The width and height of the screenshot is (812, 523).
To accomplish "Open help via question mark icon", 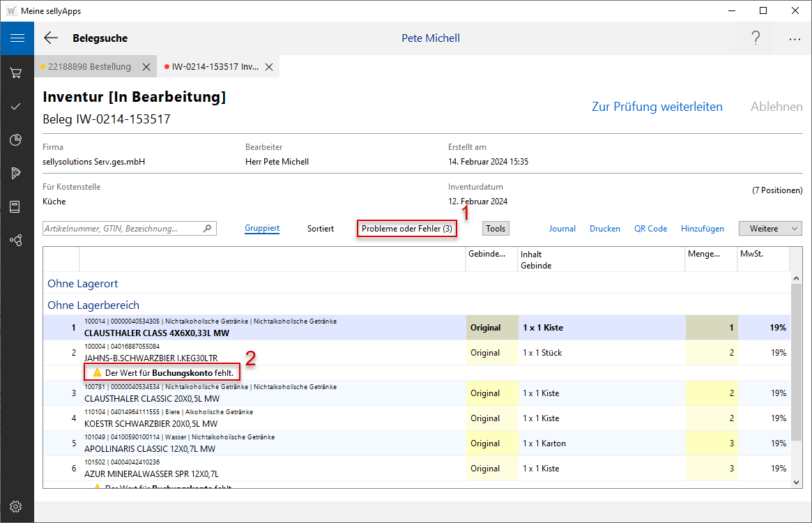I will point(756,38).
